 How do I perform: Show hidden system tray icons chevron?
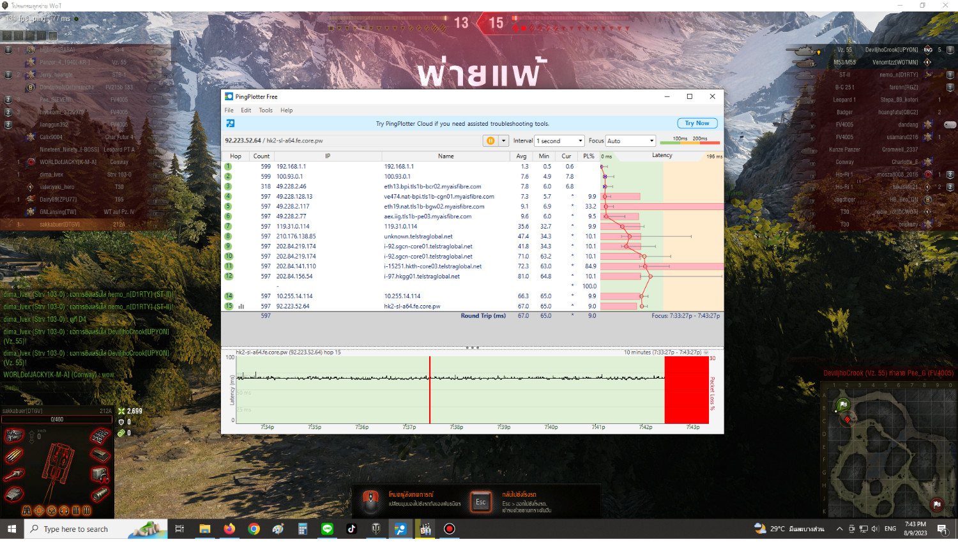pos(839,529)
